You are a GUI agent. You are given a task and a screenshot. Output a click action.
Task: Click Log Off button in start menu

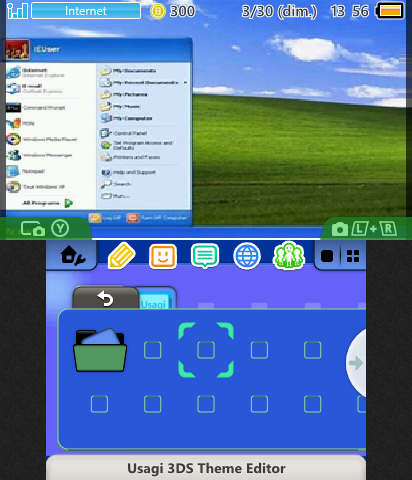(105, 218)
